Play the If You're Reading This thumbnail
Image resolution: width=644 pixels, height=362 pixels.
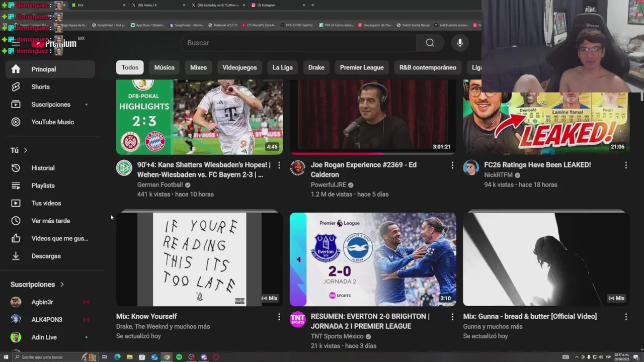click(199, 259)
